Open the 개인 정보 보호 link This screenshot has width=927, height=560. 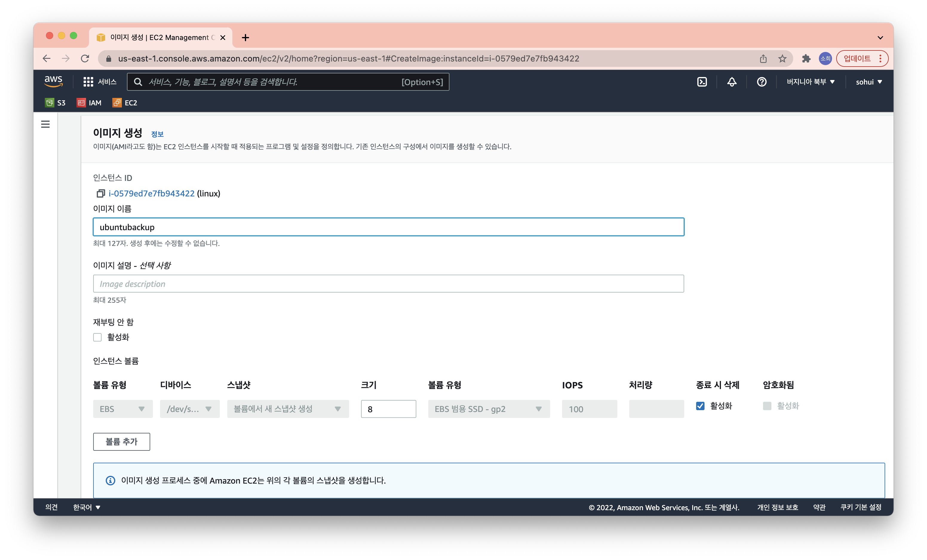tap(778, 507)
